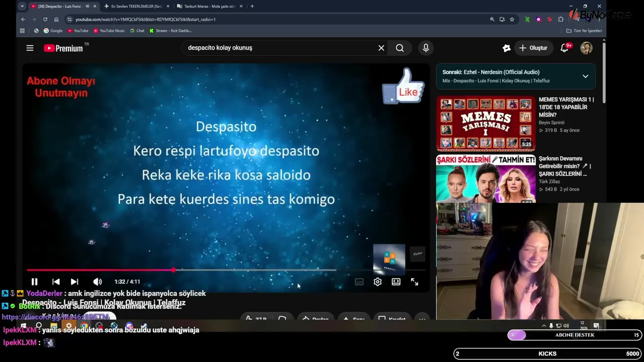Open the zoom magnifier in address bar
Image resolution: width=644 pixels, height=362 pixels.
tap(492, 19)
